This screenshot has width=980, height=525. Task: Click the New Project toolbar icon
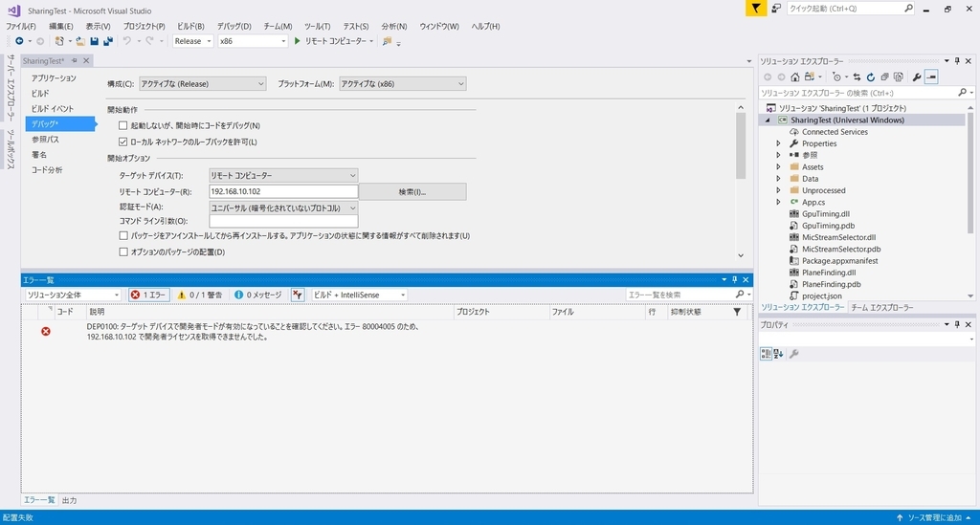[58, 41]
